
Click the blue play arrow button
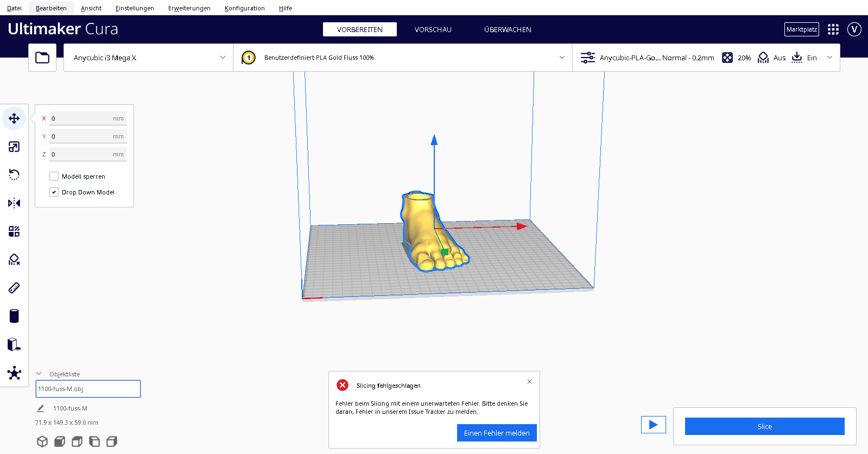[654, 425]
